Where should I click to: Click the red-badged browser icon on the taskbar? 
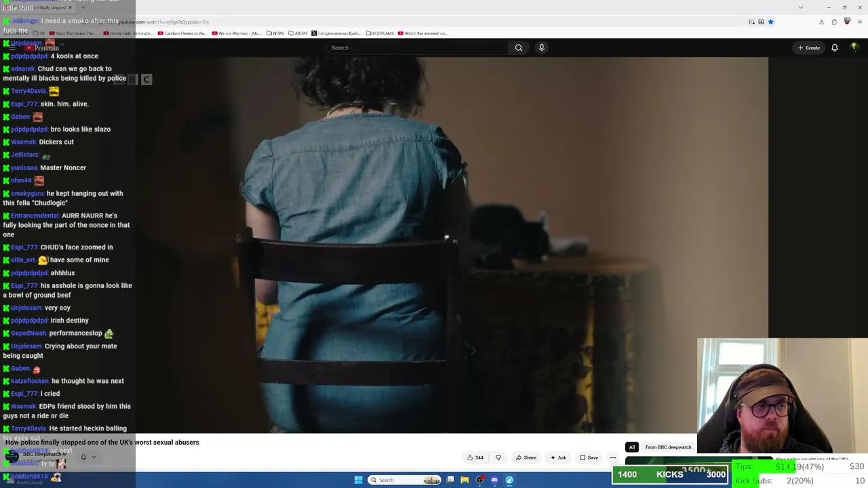479,480
